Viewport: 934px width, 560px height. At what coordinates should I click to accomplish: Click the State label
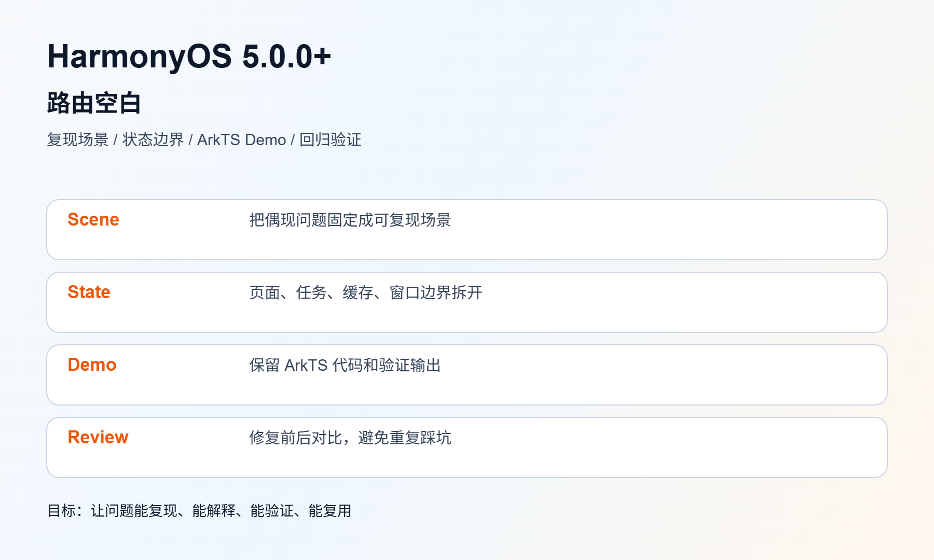tap(89, 292)
